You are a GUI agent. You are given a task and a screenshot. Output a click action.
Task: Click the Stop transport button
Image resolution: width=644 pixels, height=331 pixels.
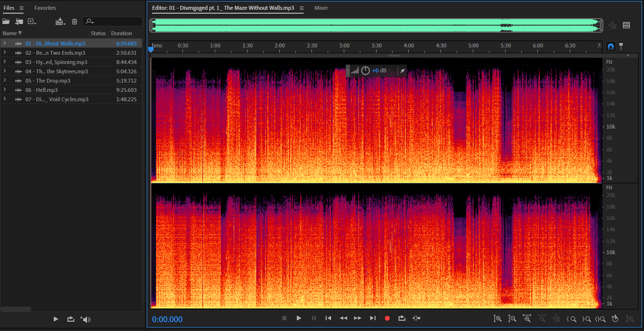(284, 318)
